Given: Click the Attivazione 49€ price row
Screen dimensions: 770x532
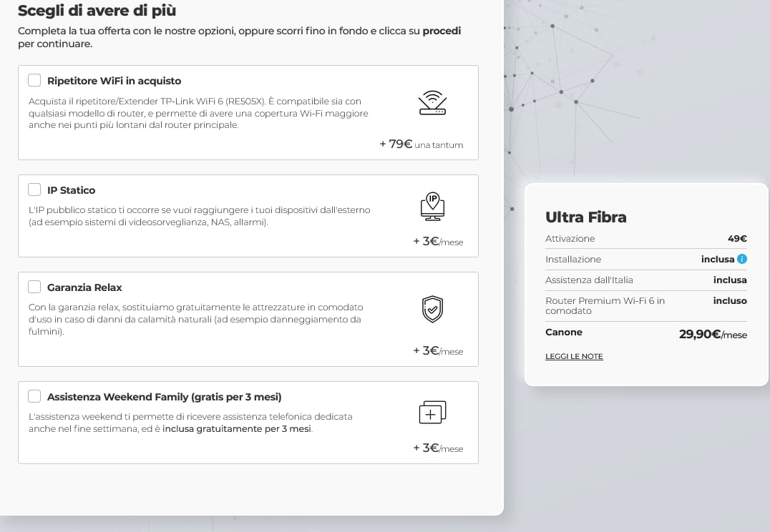Looking at the screenshot, I should pos(646,239).
